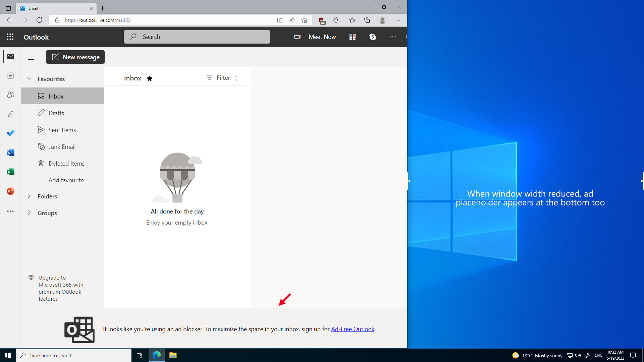Image resolution: width=644 pixels, height=362 pixels.
Task: Open the app launcher grid icon
Action: point(10,37)
